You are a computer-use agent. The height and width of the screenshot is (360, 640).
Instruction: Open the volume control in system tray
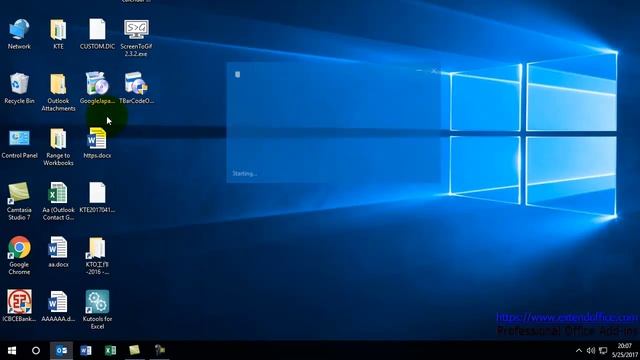(591, 351)
